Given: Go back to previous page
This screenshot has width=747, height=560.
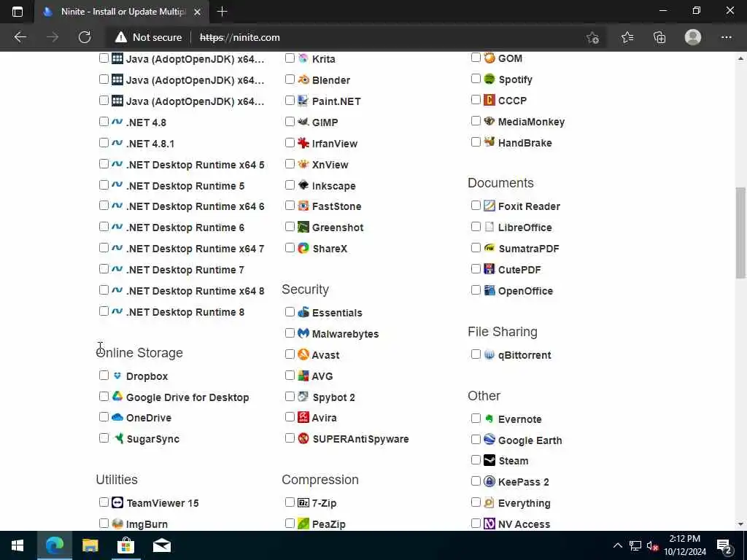Looking at the screenshot, I should pos(20,37).
